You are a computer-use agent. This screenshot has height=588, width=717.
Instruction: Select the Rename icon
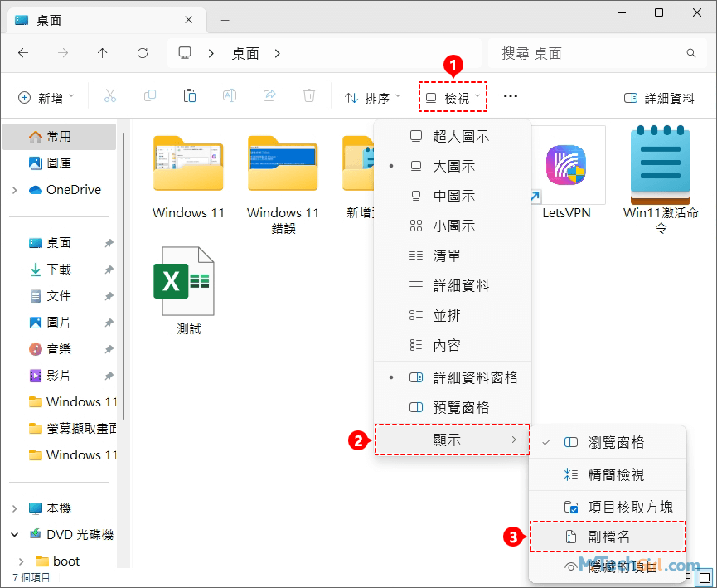[x=229, y=95]
